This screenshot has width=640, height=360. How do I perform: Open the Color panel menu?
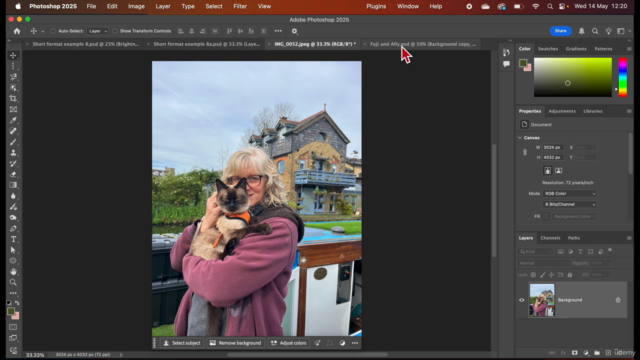[x=629, y=49]
